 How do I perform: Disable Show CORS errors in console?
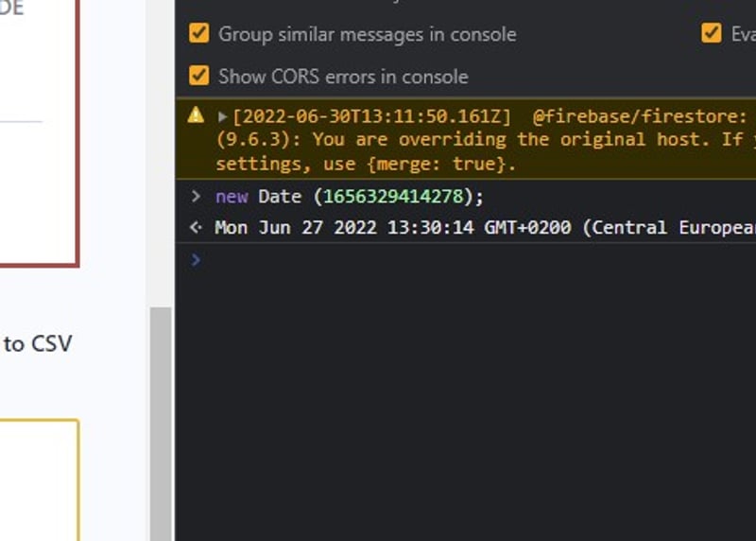(x=198, y=76)
